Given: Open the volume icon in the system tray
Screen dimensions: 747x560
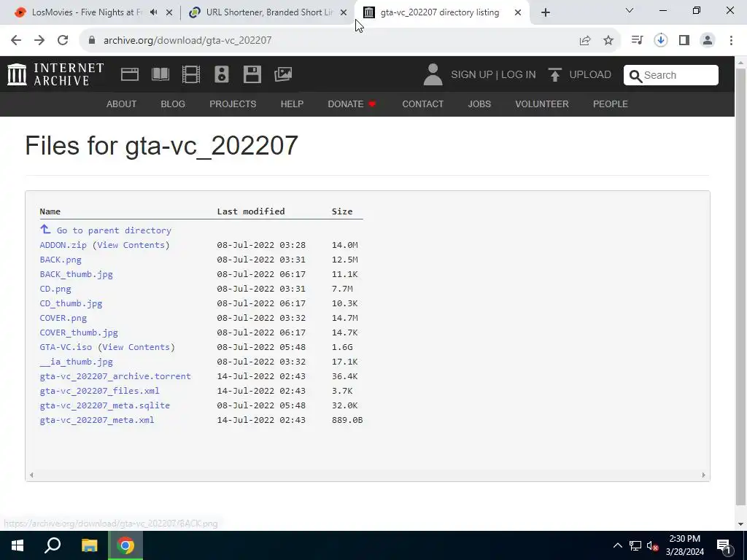Looking at the screenshot, I should click(x=653, y=545).
